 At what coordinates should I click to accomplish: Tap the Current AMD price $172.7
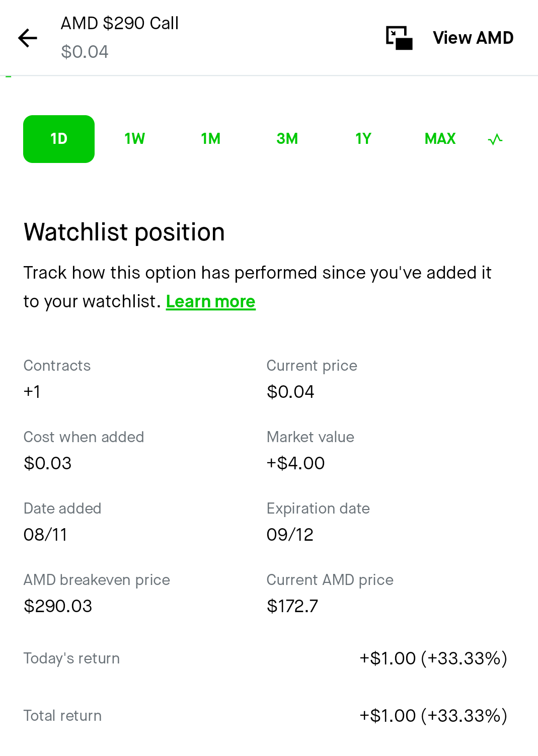[x=292, y=606]
